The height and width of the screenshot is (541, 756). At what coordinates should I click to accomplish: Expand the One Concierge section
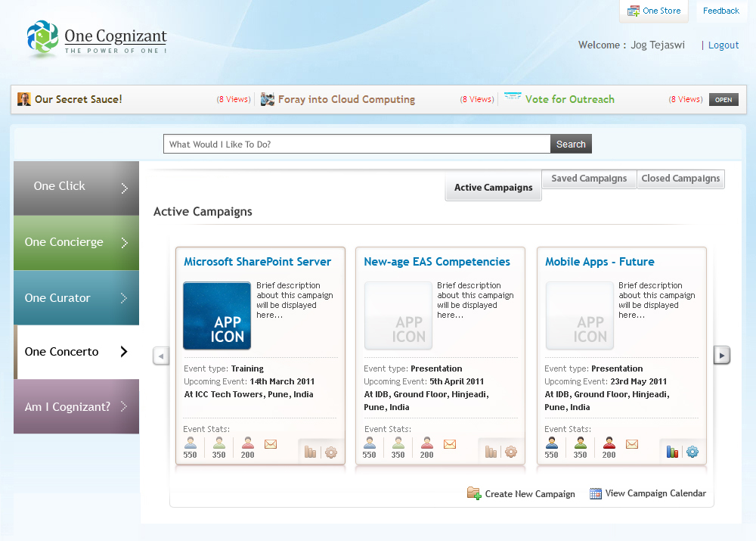coord(76,242)
